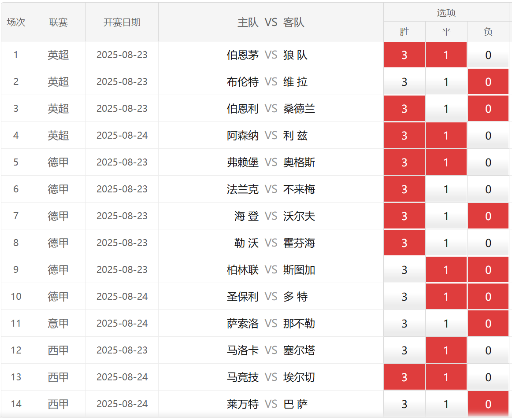The width and height of the screenshot is (512, 420).
Task: Click the 联赛 column header
Action: tap(59, 22)
